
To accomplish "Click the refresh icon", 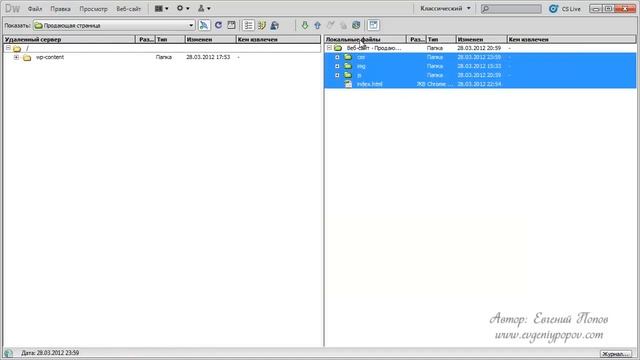I will (218, 25).
